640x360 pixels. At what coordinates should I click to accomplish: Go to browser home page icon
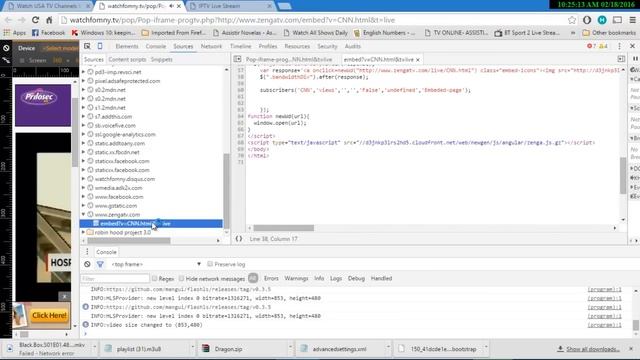pos(49,20)
